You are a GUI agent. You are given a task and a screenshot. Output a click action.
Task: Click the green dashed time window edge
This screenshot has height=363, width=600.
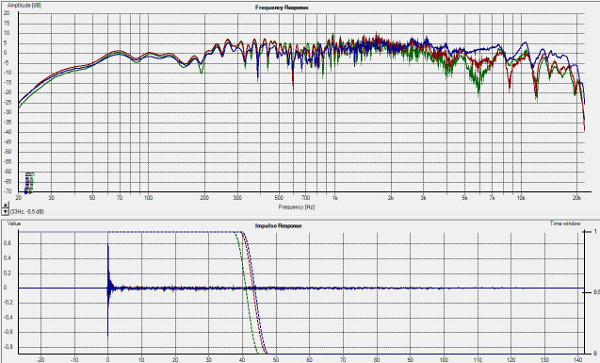[x=245, y=293]
